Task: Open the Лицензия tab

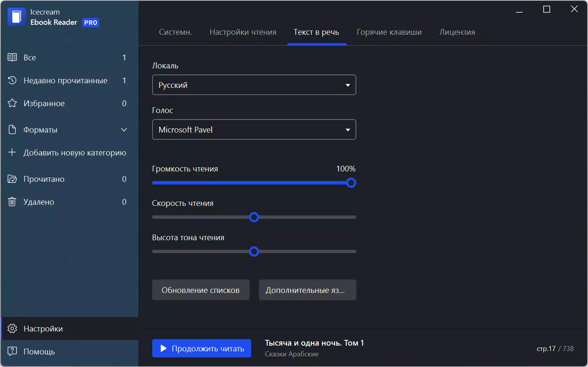Action: tap(457, 32)
